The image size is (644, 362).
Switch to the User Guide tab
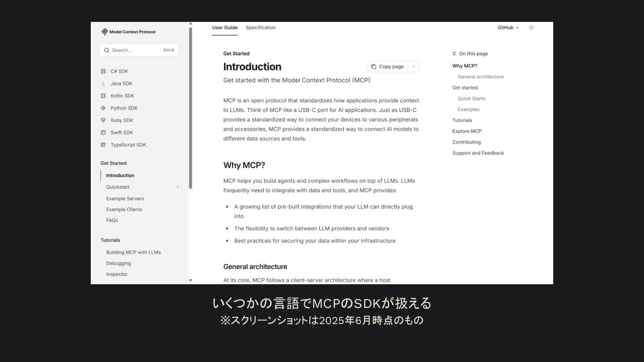click(225, 28)
